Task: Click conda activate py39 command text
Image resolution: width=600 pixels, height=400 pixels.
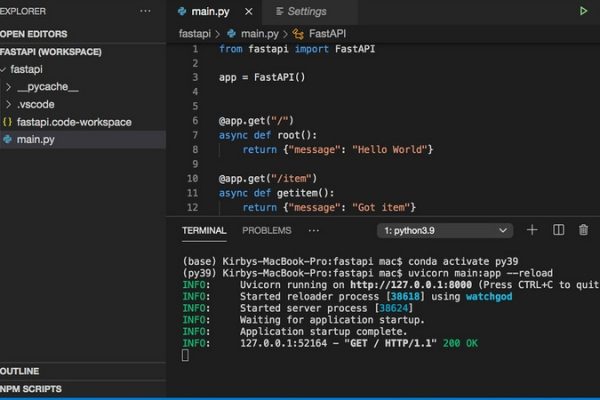Action: (463, 261)
